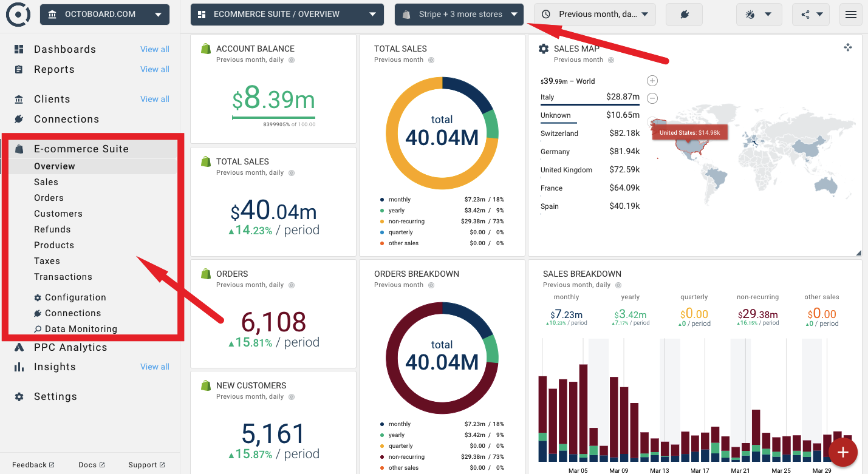Open the Feedback external link
The width and height of the screenshot is (868, 474).
point(33,465)
